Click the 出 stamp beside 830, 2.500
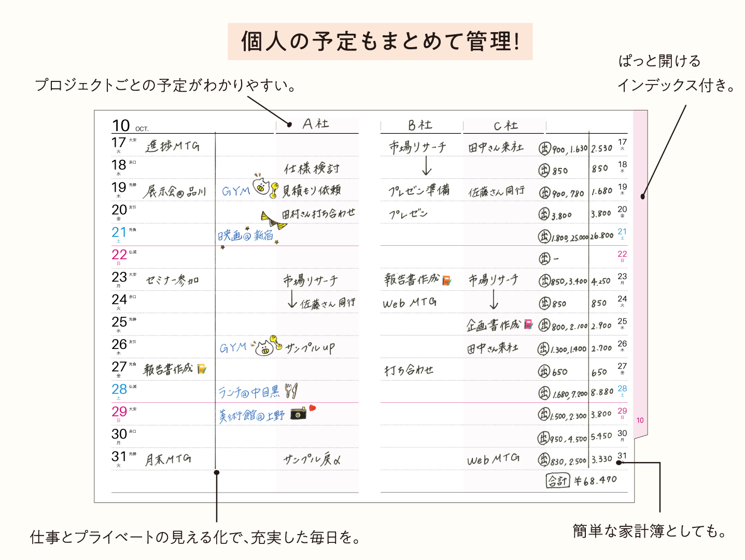 pyautogui.click(x=543, y=459)
